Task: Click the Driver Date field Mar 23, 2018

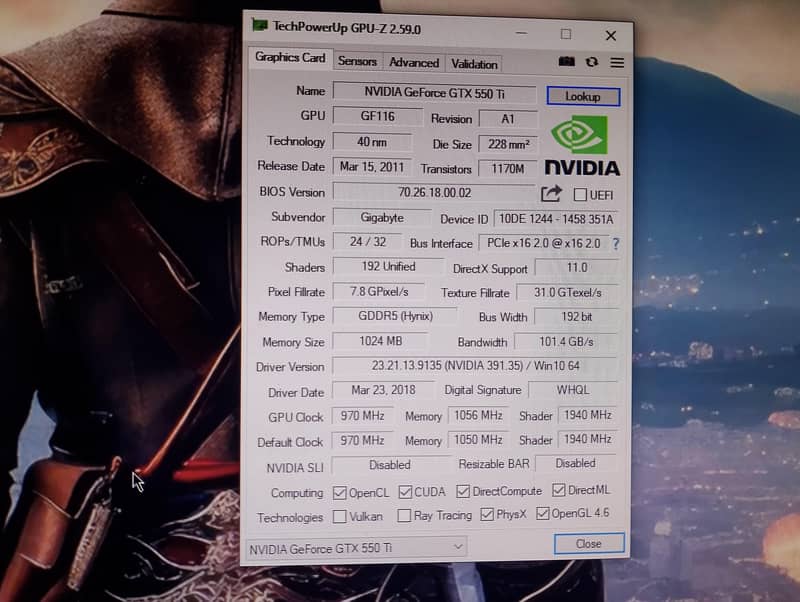Action: tap(383, 390)
